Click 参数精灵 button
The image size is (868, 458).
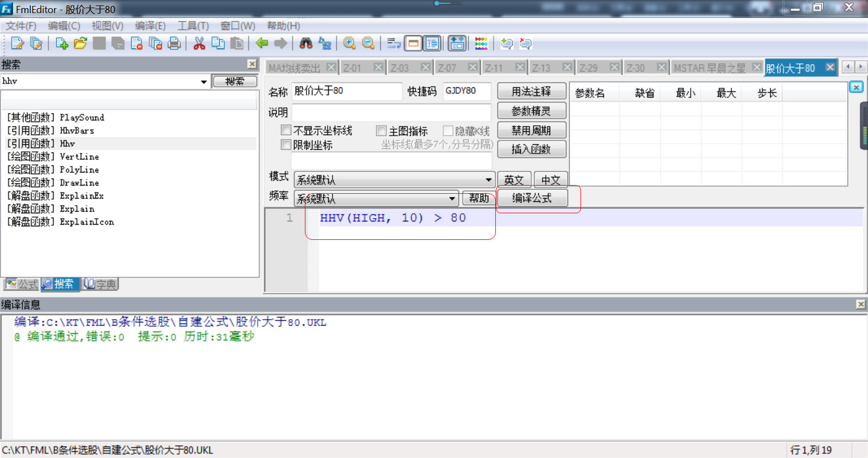(x=531, y=111)
